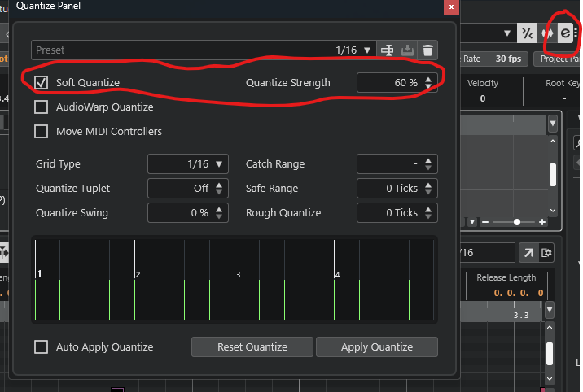Click the save preset icon
Viewport: 583px width, 392px height.
click(x=408, y=50)
